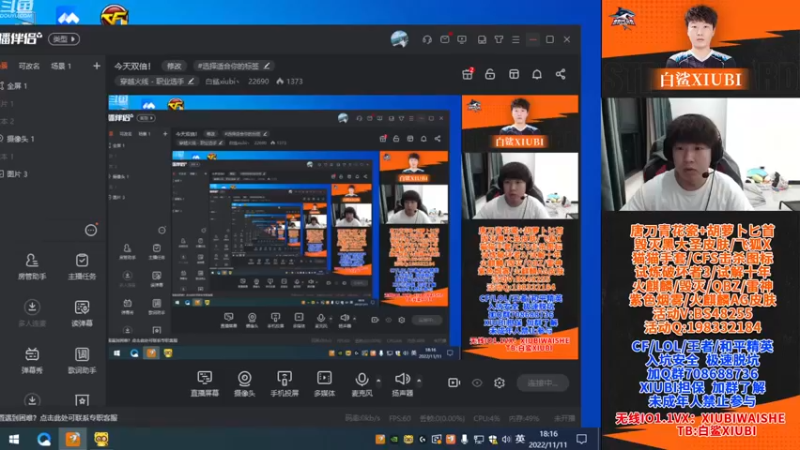800x450 pixels.
Task: Add a 手机投屏 phone mirroring source
Action: point(284,384)
